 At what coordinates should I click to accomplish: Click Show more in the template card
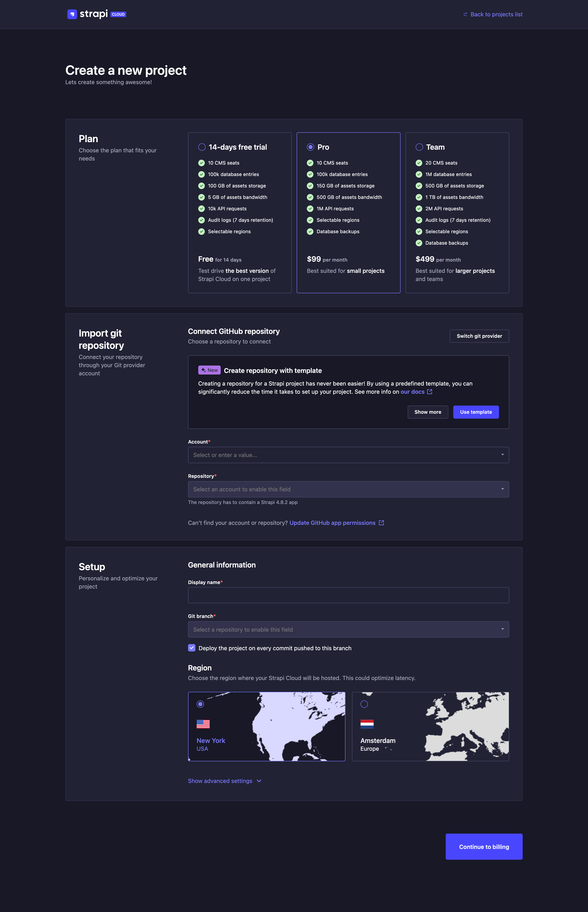428,412
